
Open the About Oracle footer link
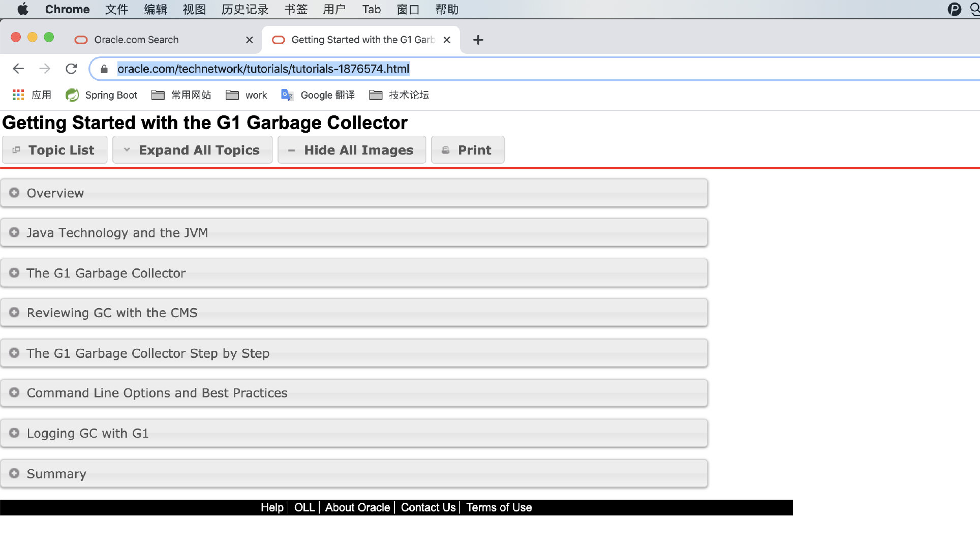[x=357, y=507]
